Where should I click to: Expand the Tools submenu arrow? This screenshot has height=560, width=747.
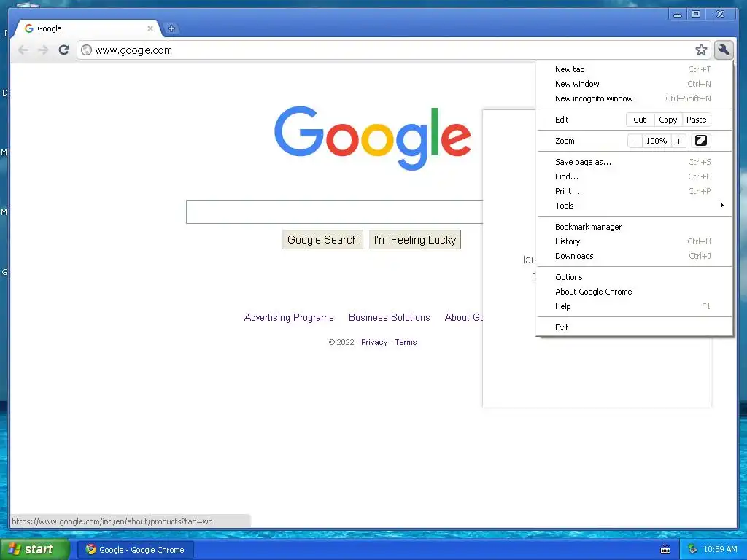point(721,205)
